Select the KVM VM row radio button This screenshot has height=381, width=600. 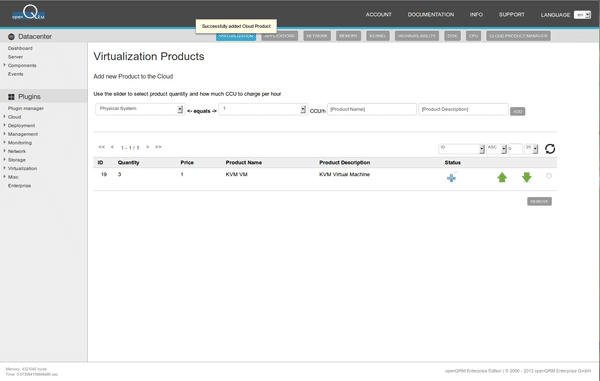[549, 176]
